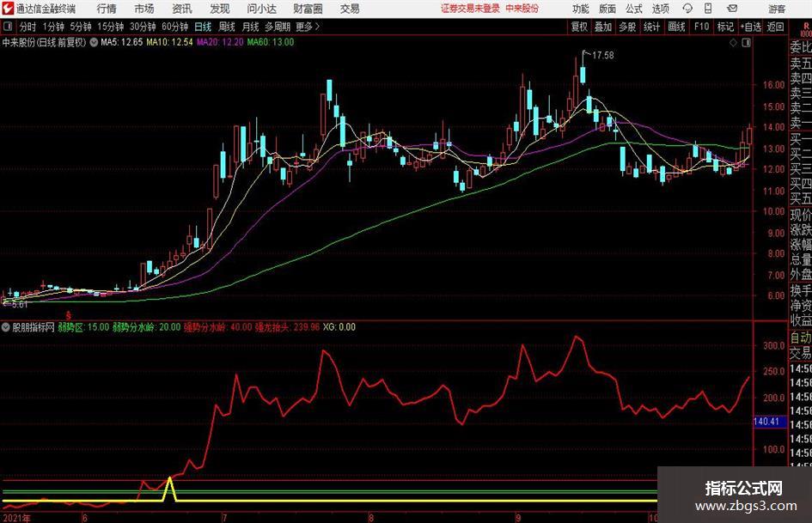Click the 多股 multi-stock toolbar button
The width and height of the screenshot is (812, 523).
pyautogui.click(x=627, y=27)
